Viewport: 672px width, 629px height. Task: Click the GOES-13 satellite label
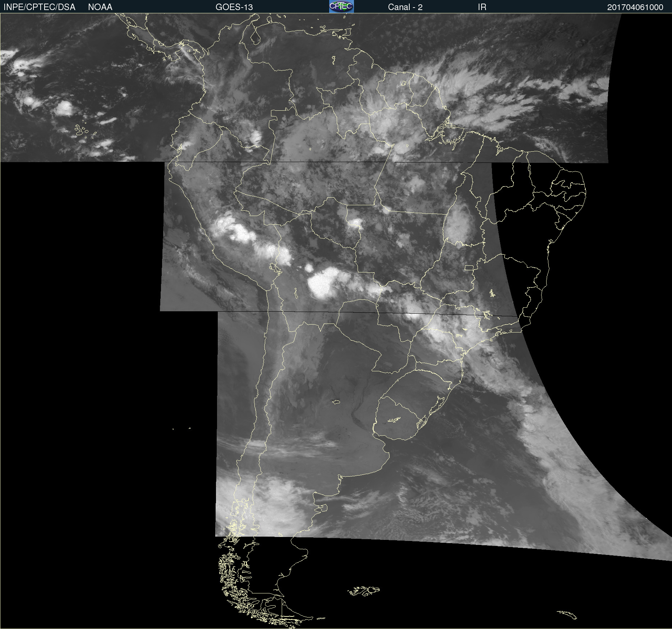(x=234, y=7)
